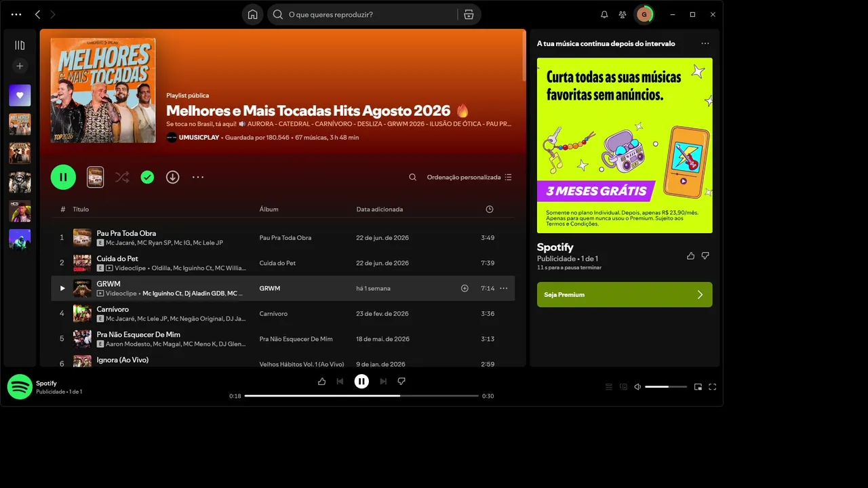This screenshot has height=488, width=868.
Task: Skip to previous track
Action: click(x=340, y=382)
